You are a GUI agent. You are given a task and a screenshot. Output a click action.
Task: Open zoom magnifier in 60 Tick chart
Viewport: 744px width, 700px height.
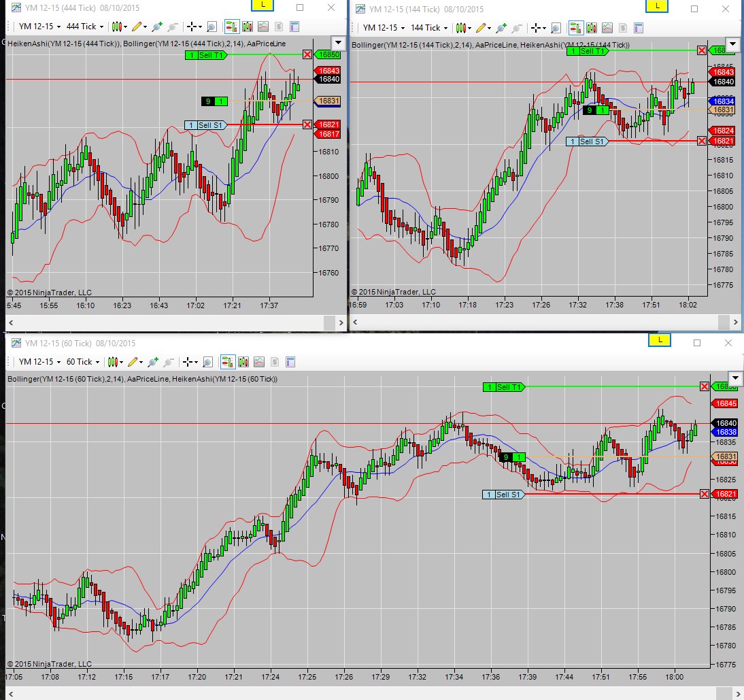(x=207, y=362)
